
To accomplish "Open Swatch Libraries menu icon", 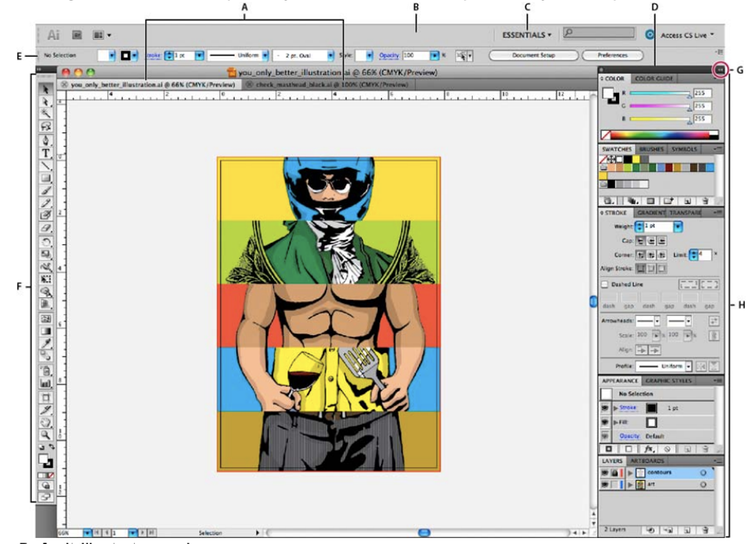I will tap(609, 201).
